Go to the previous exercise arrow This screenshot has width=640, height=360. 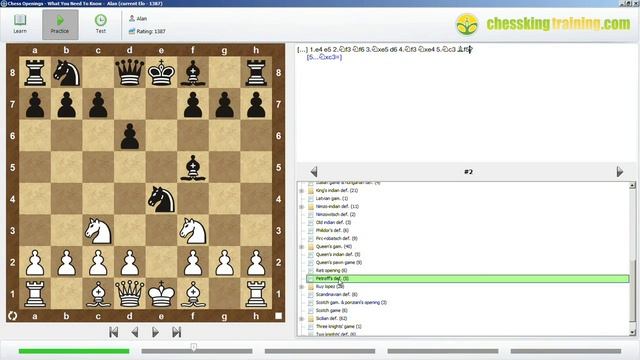coord(313,171)
